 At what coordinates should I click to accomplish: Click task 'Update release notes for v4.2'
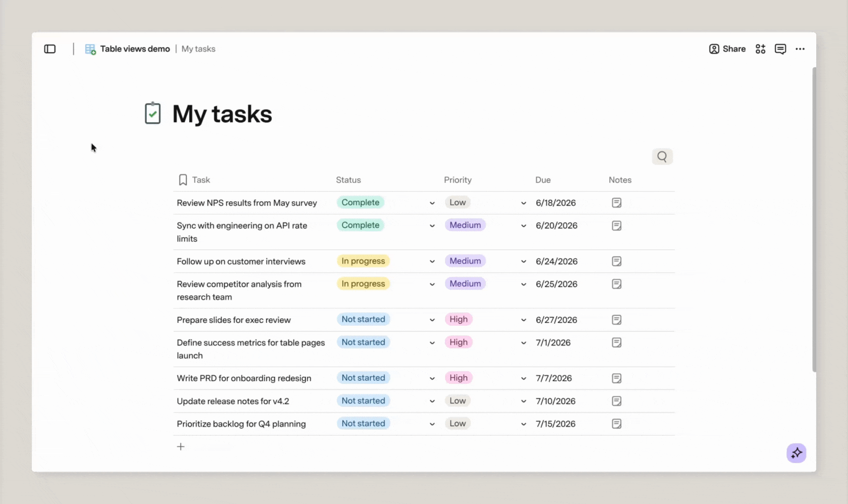point(233,401)
